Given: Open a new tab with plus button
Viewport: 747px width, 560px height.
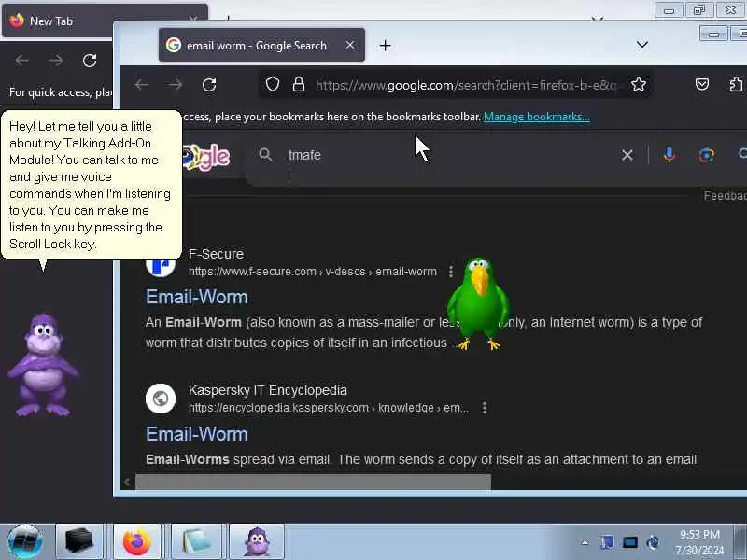Looking at the screenshot, I should pyautogui.click(x=385, y=45).
